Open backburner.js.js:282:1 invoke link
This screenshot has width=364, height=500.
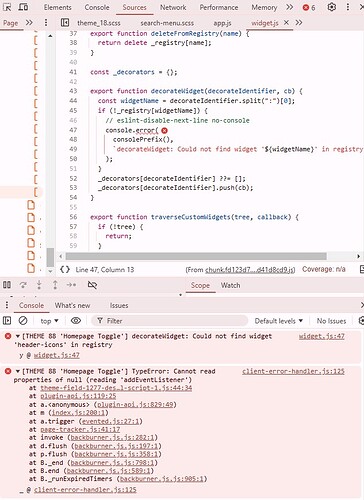click(112, 437)
